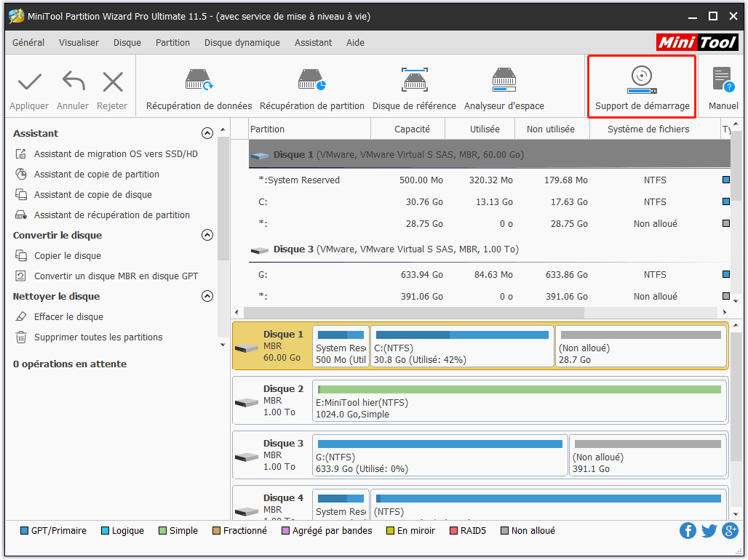The height and width of the screenshot is (560, 748).
Task: Select the System Reserved partition row
Action: [490, 180]
